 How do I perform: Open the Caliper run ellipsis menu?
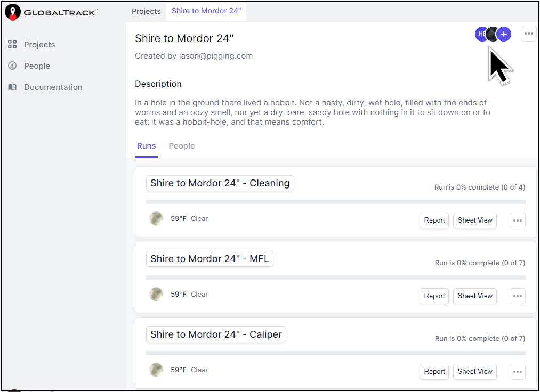tap(517, 372)
